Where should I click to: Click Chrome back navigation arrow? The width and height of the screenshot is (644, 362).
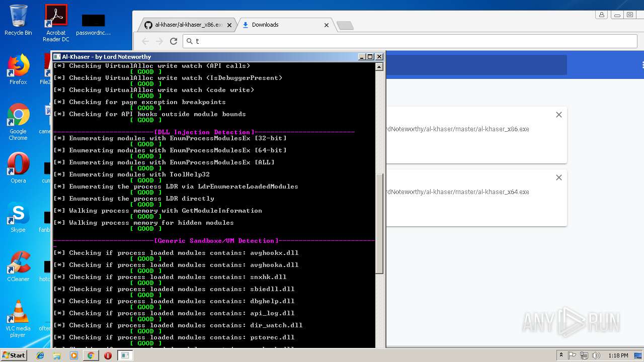click(x=145, y=41)
